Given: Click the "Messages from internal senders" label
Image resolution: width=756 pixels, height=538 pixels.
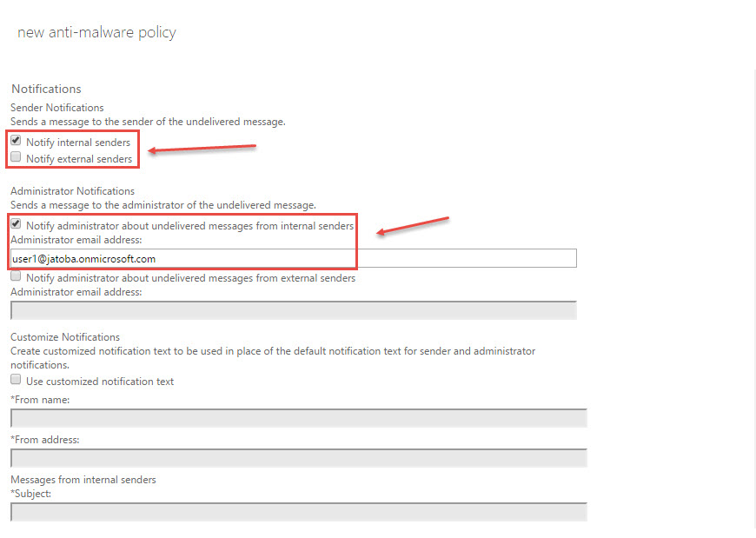Looking at the screenshot, I should click(83, 479).
